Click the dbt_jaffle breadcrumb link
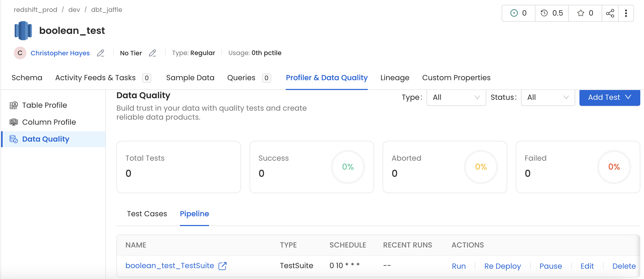 107,10
